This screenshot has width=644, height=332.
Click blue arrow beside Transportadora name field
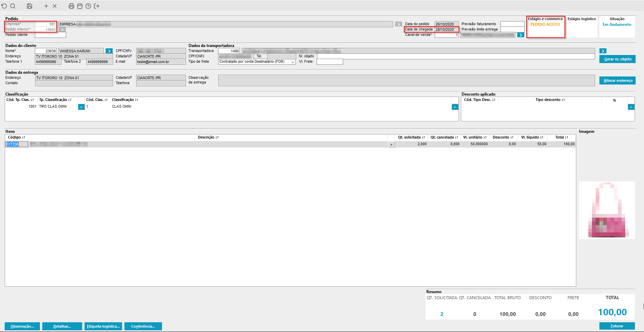[603, 51]
